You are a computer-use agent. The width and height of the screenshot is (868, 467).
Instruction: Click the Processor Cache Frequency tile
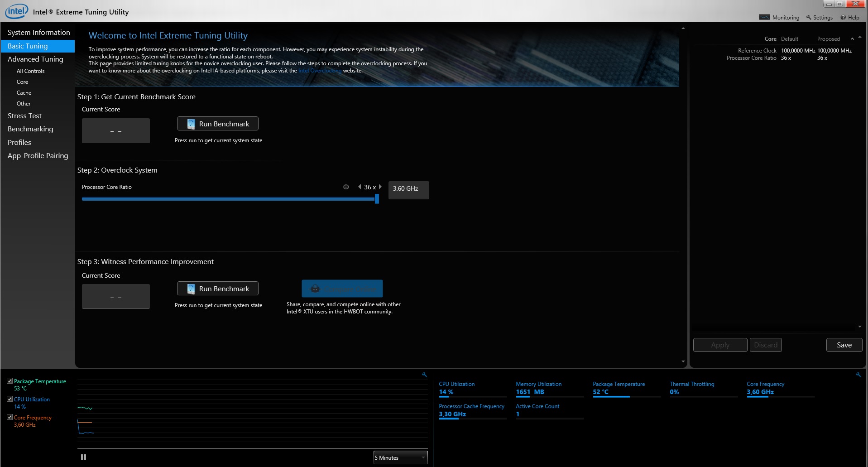pos(473,411)
